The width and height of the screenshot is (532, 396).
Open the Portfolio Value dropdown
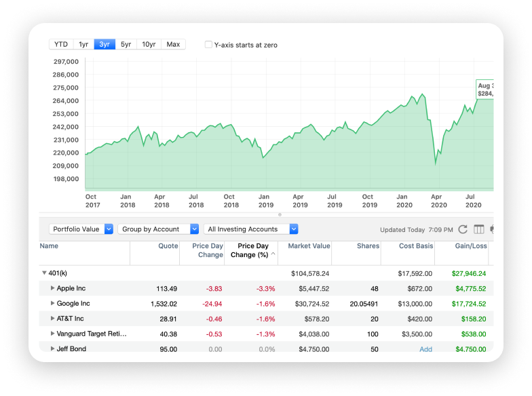click(x=81, y=229)
